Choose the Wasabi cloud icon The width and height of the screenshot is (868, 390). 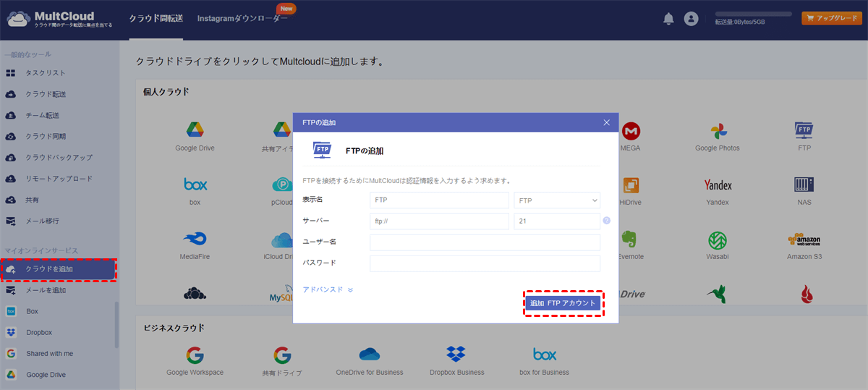pyautogui.click(x=718, y=239)
